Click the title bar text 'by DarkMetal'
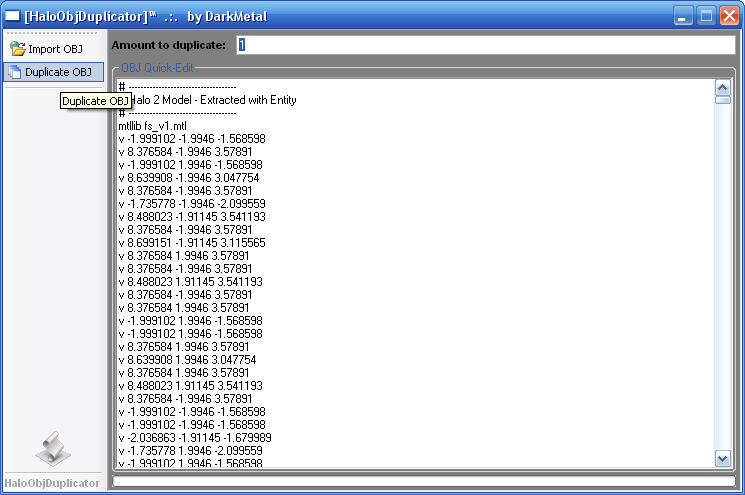Viewport: 745px width, 495px height. click(227, 16)
